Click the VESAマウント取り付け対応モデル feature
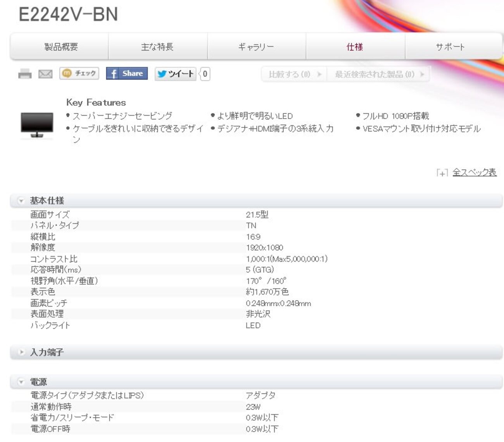This screenshot has height=442, width=504. (421, 128)
